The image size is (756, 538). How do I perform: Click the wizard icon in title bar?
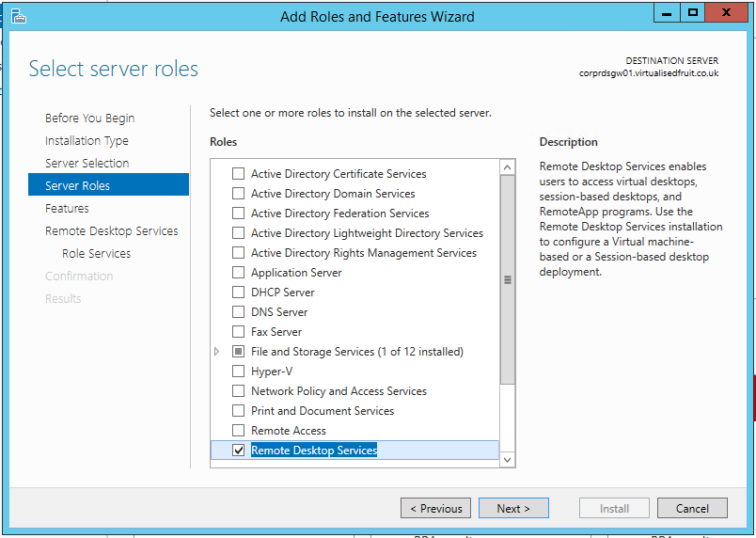pos(18,16)
